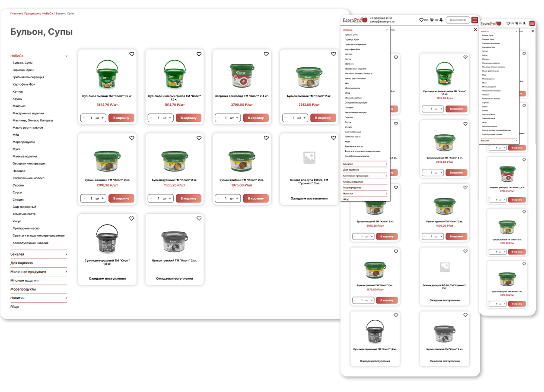Expand the Напитки category in left sidebar

click(x=66, y=298)
